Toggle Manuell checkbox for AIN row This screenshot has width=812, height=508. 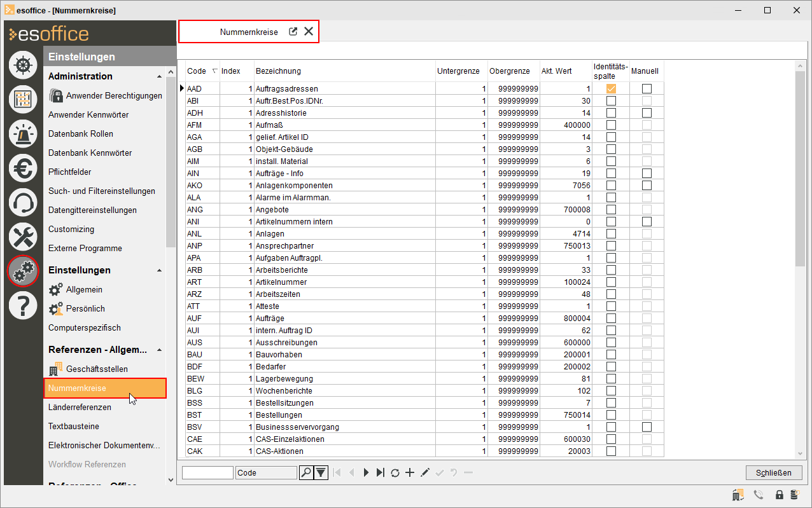coord(647,174)
